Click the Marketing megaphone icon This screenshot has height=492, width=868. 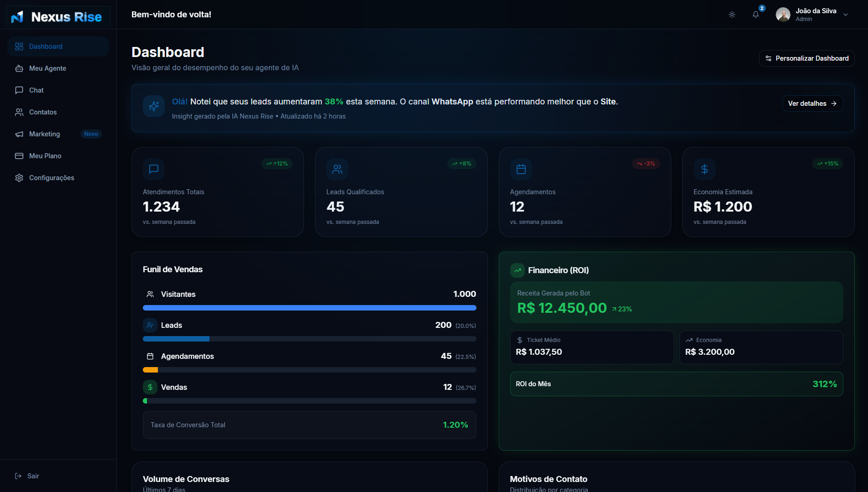point(19,134)
